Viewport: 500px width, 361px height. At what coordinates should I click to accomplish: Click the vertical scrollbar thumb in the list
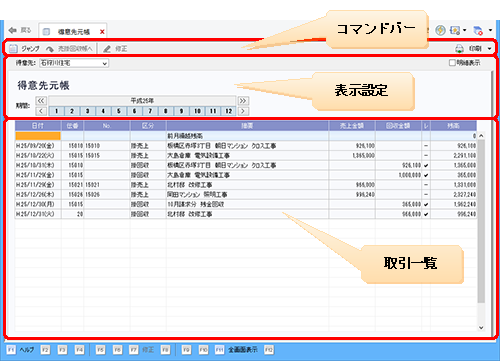coord(481,222)
